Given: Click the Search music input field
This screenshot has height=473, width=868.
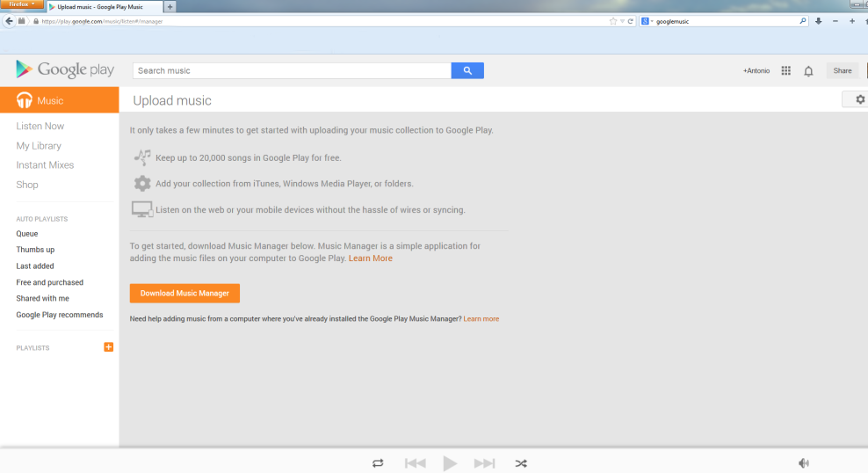Looking at the screenshot, I should 292,70.
